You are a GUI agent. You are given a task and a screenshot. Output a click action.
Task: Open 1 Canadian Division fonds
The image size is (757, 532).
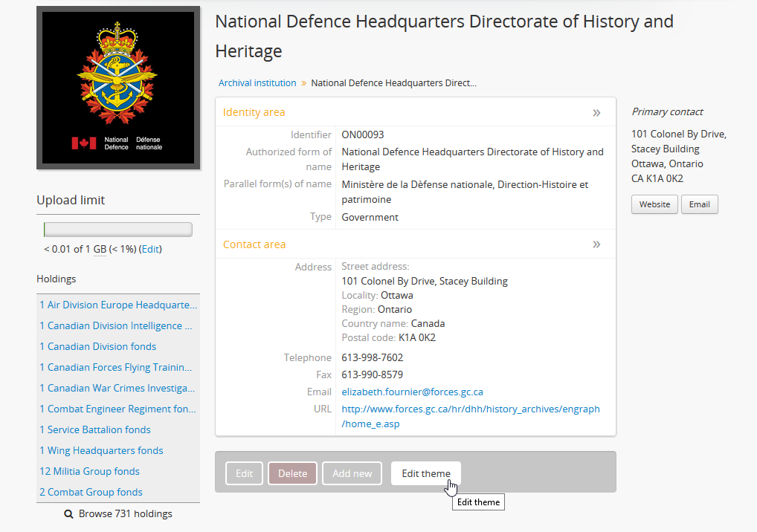98,347
